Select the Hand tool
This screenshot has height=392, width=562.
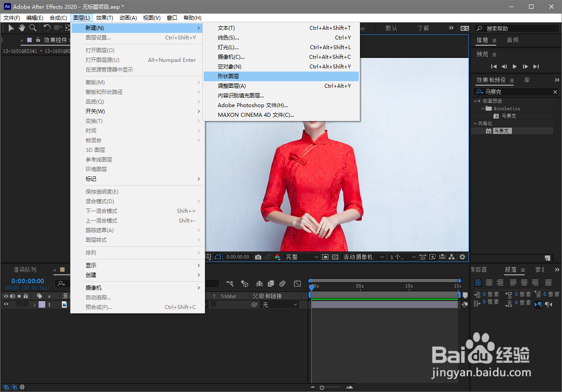point(22,28)
